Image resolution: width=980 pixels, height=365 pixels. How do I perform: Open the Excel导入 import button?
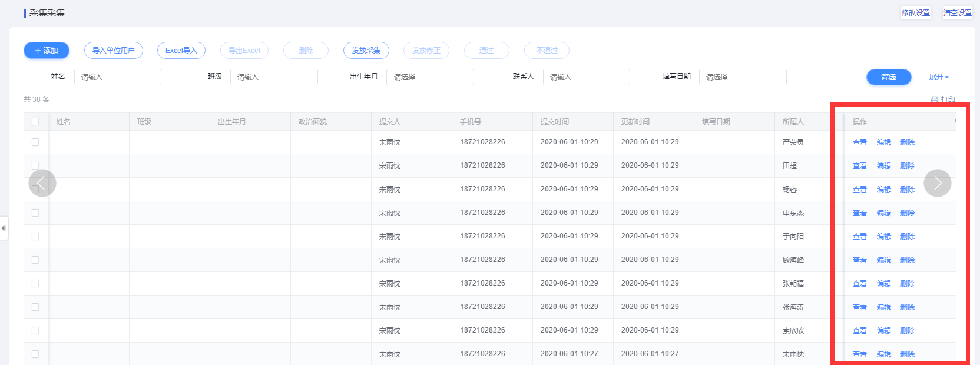point(181,51)
